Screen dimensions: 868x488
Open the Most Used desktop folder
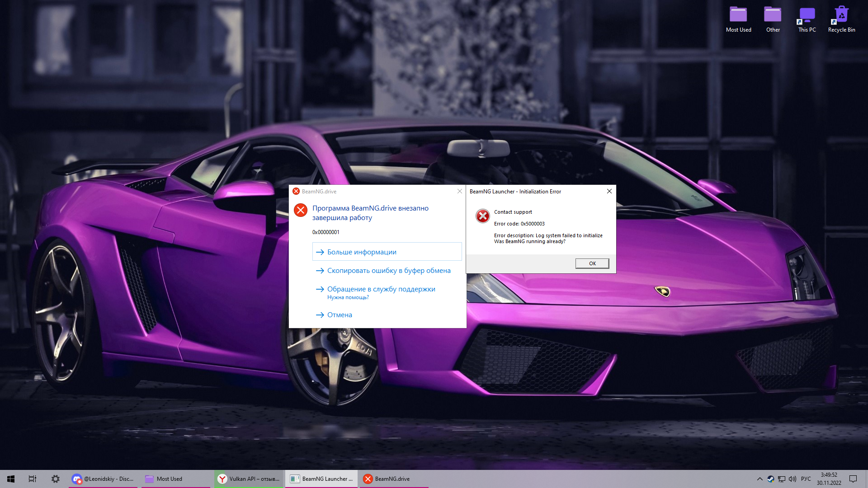pyautogui.click(x=738, y=19)
